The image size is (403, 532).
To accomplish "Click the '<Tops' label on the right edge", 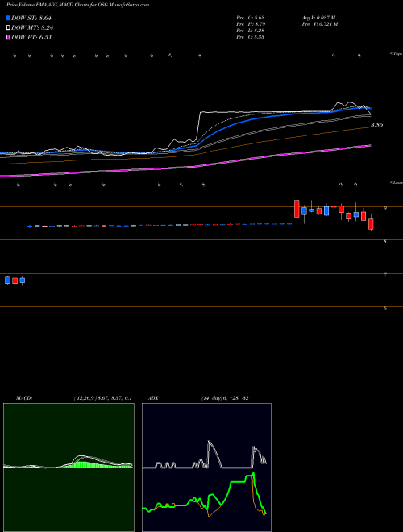I will pos(396,54).
